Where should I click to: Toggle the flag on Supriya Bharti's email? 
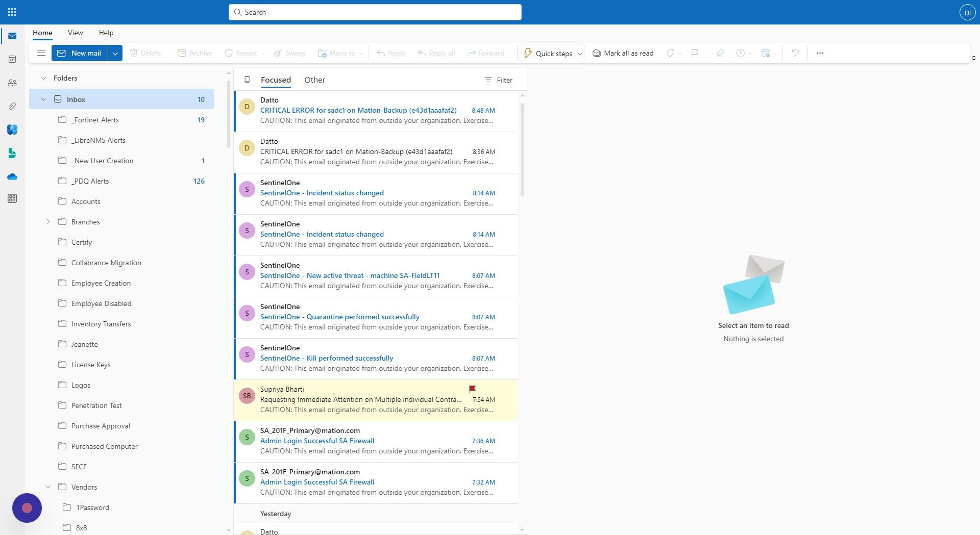[471, 389]
